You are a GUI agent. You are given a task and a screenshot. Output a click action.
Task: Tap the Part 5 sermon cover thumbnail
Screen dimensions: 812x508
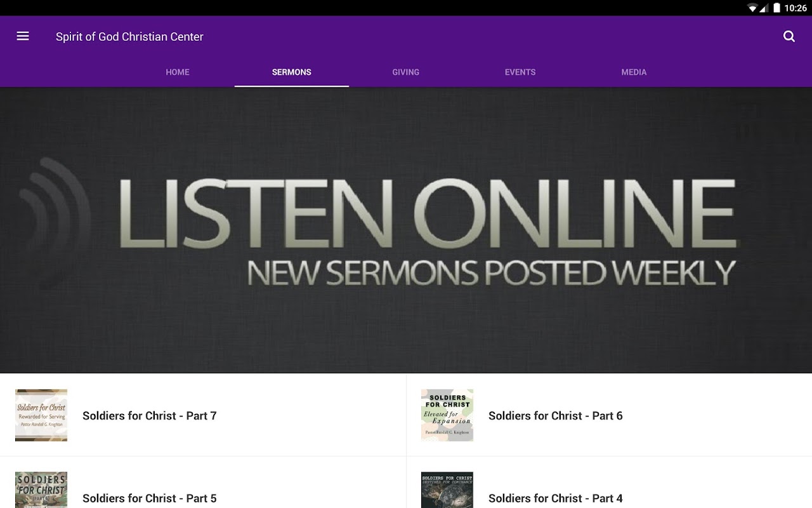(41, 490)
